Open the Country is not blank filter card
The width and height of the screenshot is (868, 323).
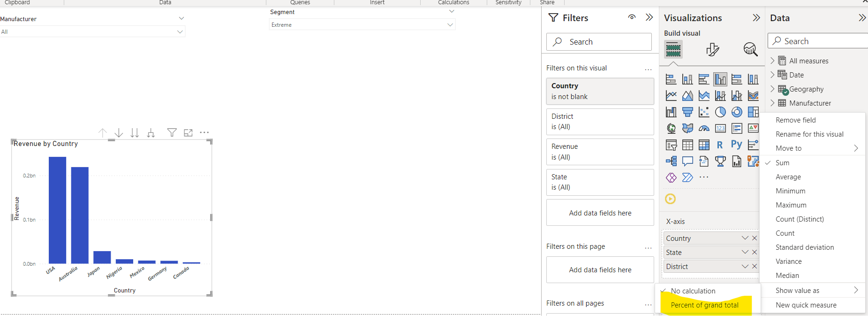pyautogui.click(x=600, y=91)
